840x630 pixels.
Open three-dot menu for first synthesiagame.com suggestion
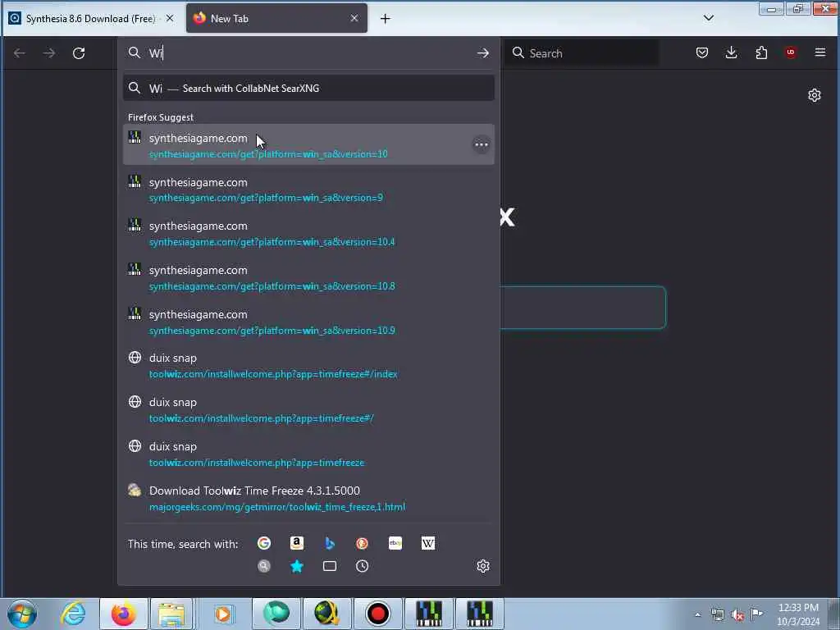pos(481,144)
